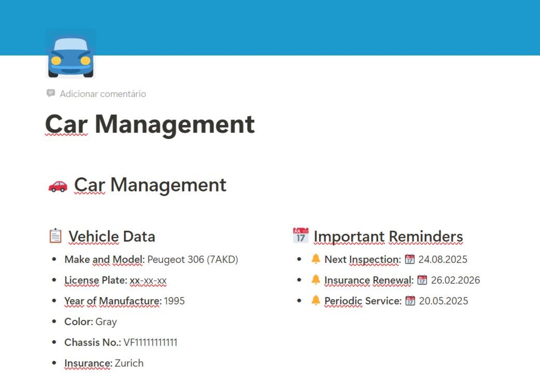
Task: Click the year value 1995
Action: (174, 301)
